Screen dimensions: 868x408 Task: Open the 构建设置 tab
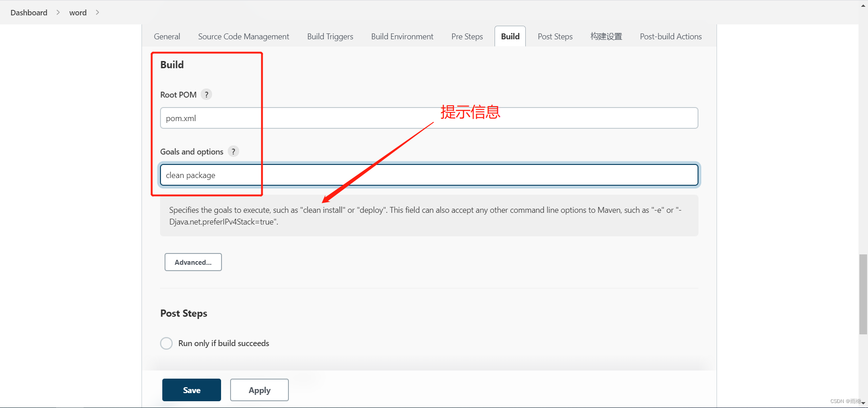click(x=606, y=37)
